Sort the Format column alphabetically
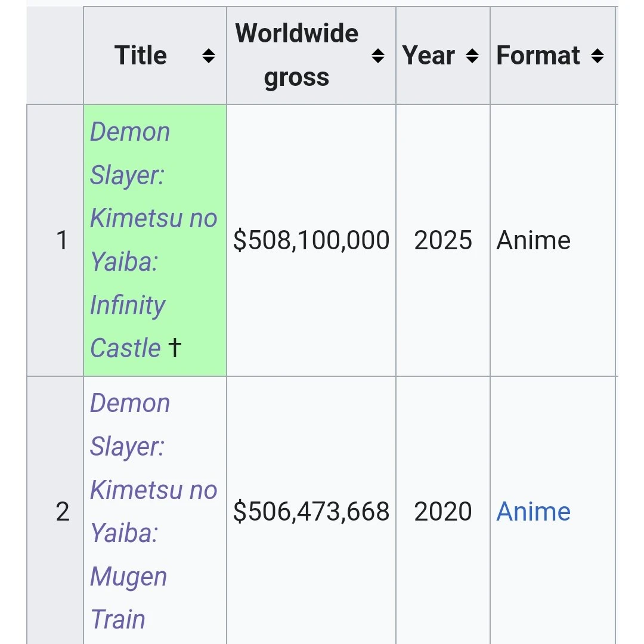Screen dimensions: 644x644 597,55
